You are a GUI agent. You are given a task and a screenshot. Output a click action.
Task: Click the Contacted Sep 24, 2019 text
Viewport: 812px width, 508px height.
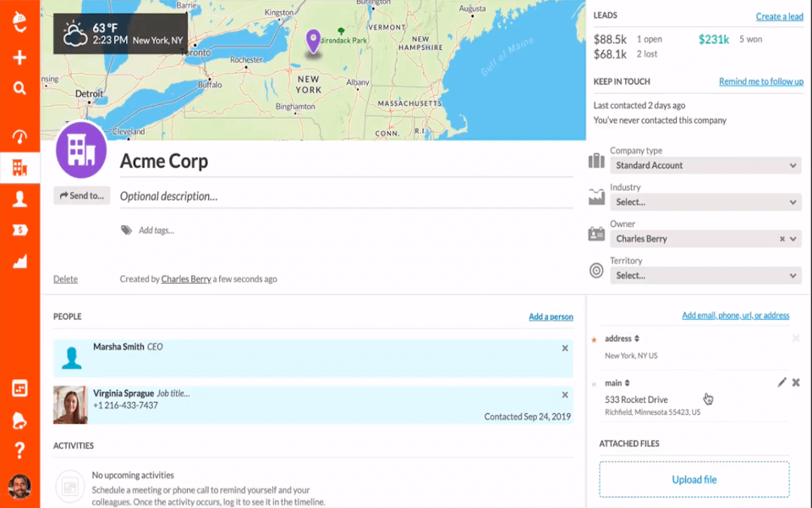coord(527,417)
